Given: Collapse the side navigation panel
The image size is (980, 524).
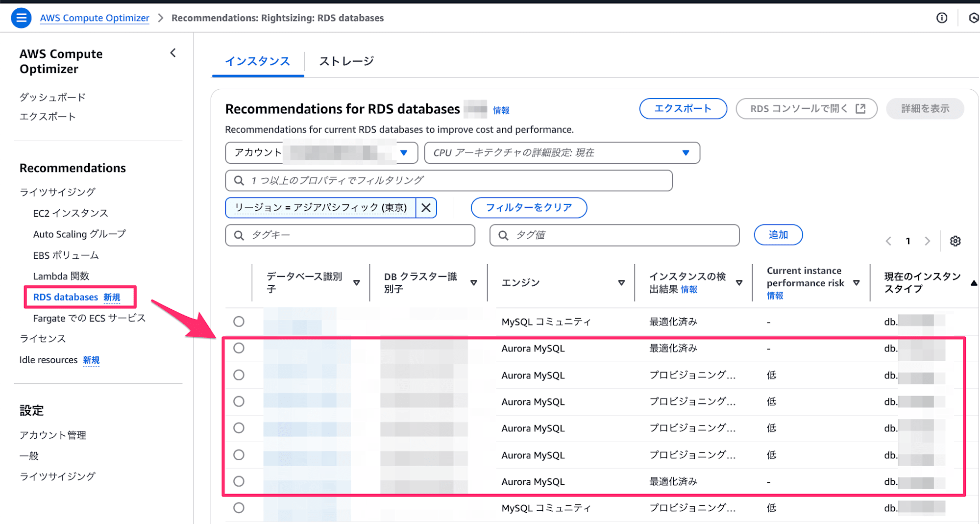Looking at the screenshot, I should pos(173,53).
